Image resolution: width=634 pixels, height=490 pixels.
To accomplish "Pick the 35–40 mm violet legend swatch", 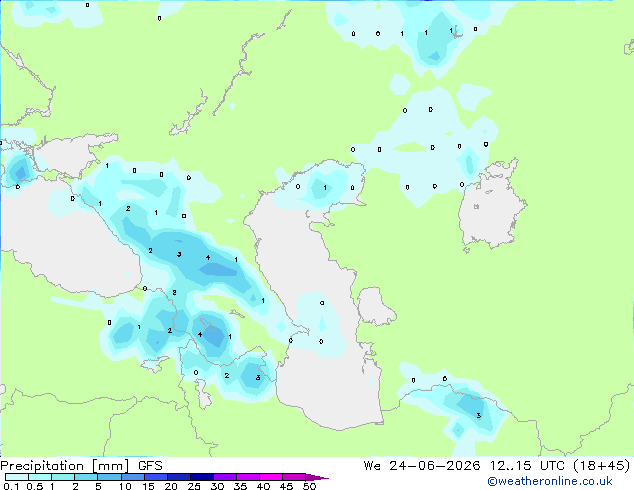I will pos(248,477).
